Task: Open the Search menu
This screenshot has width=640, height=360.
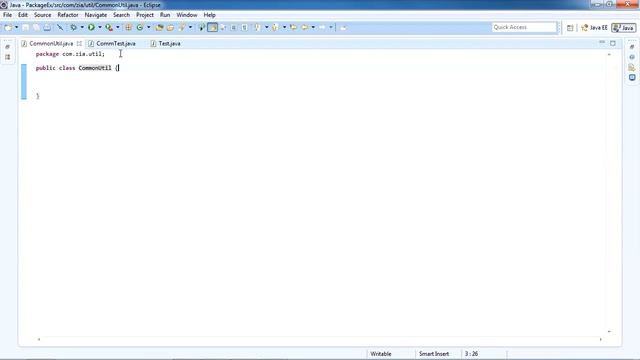Action: (121, 15)
